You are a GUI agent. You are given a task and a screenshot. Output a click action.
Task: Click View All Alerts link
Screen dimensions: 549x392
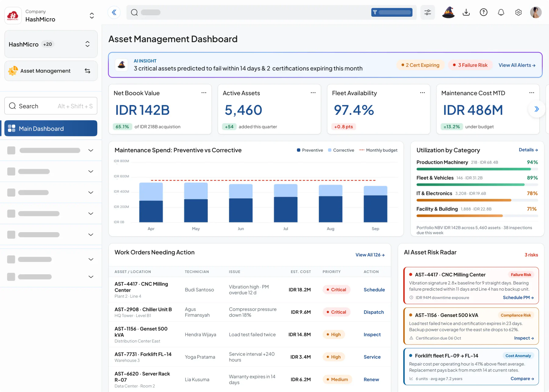517,65
